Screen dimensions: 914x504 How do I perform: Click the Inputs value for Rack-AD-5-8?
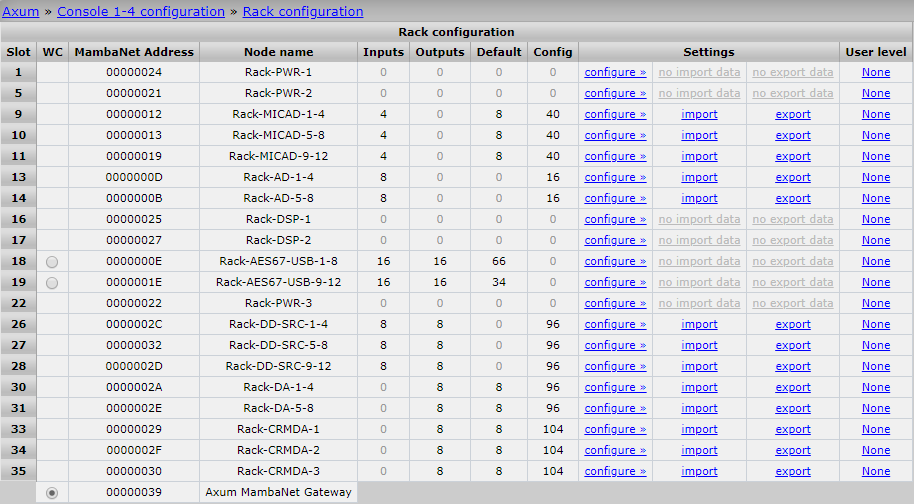click(x=384, y=198)
